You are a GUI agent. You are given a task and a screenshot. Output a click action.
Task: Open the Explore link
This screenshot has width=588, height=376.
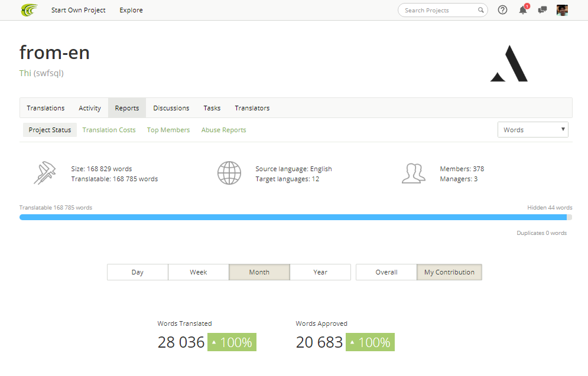point(131,10)
